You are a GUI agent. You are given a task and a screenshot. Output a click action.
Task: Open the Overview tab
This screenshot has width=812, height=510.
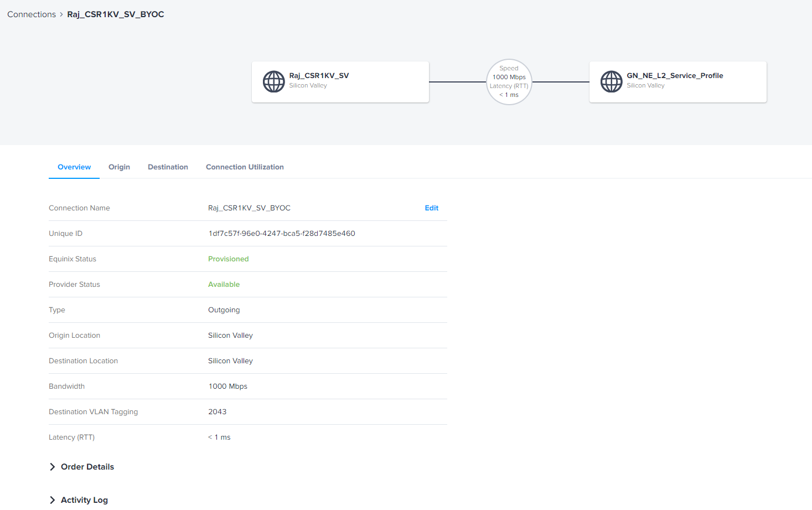point(74,167)
